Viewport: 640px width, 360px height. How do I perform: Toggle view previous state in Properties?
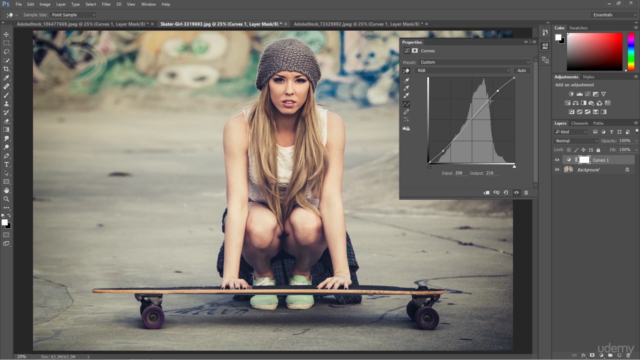(x=496, y=193)
